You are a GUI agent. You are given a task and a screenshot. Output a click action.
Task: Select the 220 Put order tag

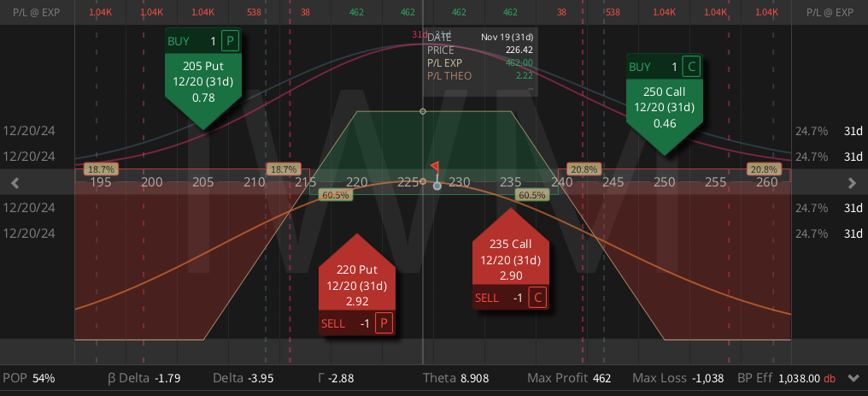pos(357,285)
